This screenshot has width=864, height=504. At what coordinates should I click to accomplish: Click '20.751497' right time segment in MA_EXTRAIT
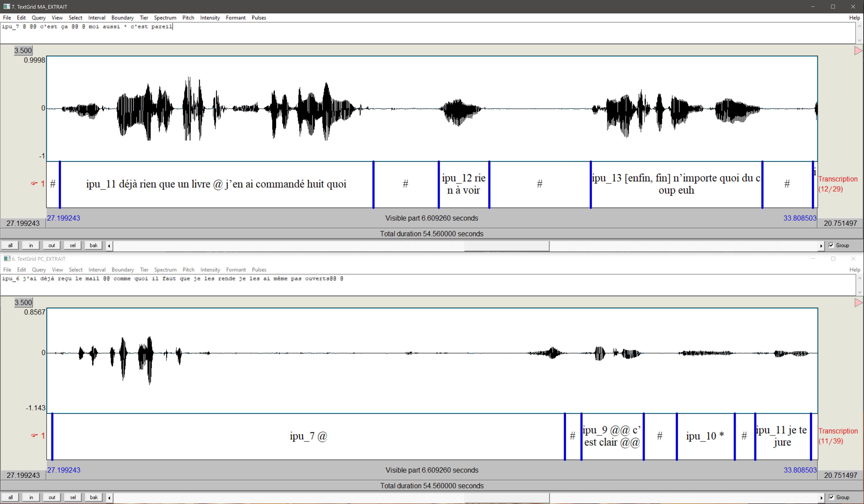[x=840, y=223]
